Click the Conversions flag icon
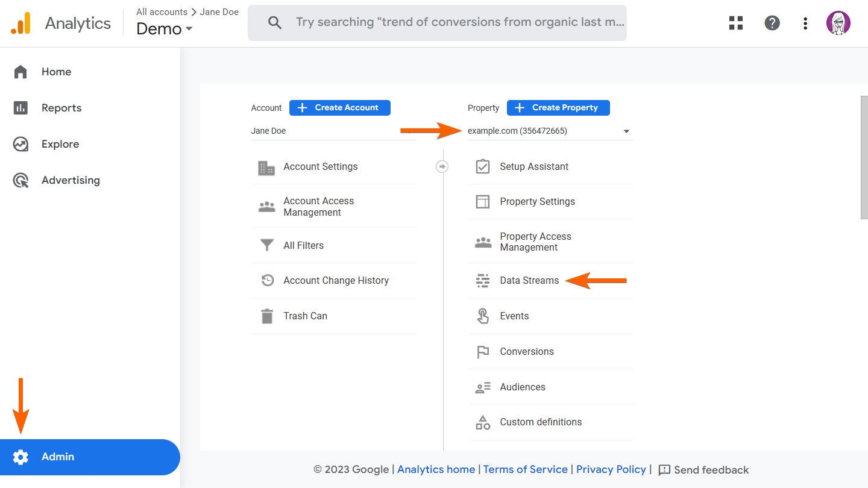Screen dimensions: 868x488 483,352
